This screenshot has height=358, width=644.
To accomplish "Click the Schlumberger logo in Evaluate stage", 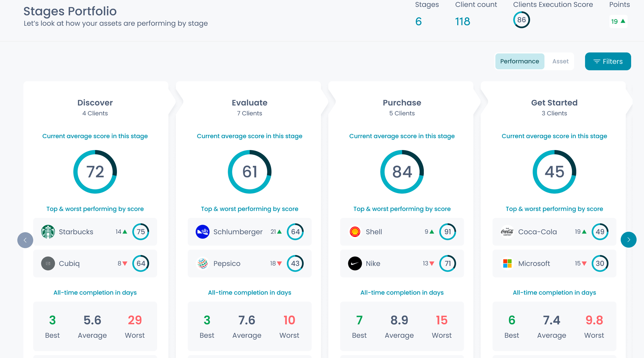I will click(203, 231).
